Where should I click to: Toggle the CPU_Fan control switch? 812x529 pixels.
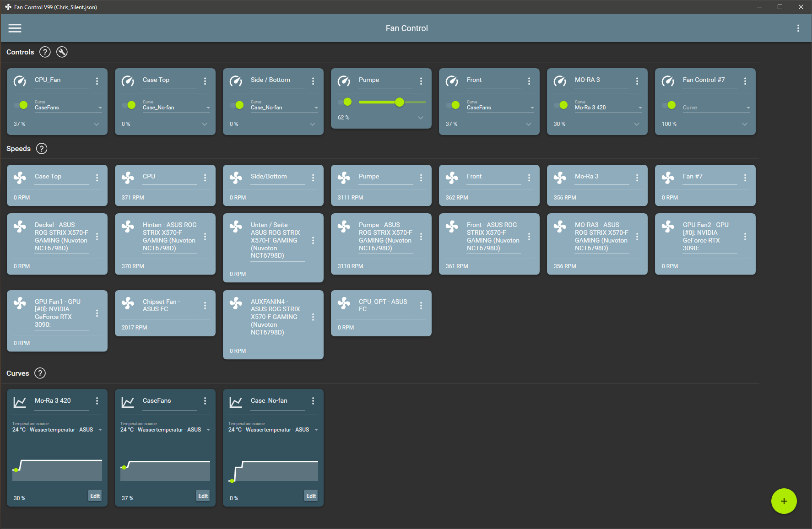21,105
